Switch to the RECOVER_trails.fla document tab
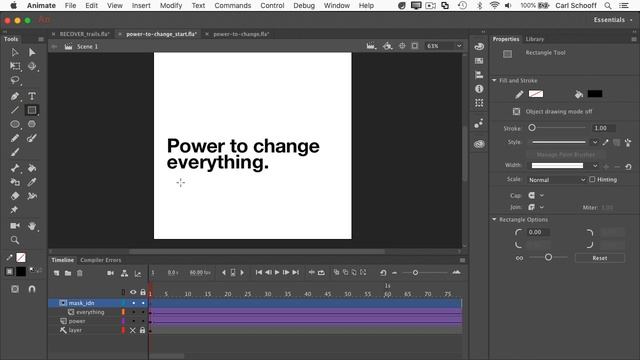This screenshot has width=640, height=360. pos(84,34)
